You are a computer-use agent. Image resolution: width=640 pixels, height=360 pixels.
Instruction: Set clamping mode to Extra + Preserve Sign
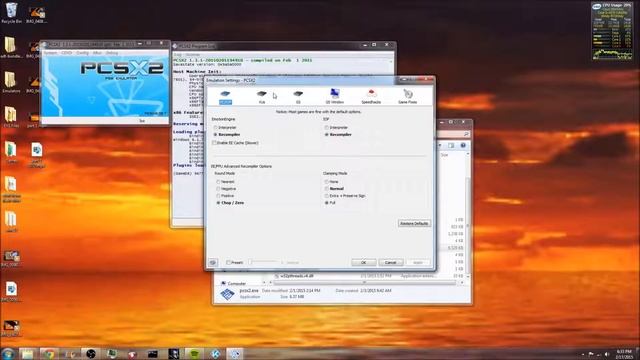(x=345, y=196)
